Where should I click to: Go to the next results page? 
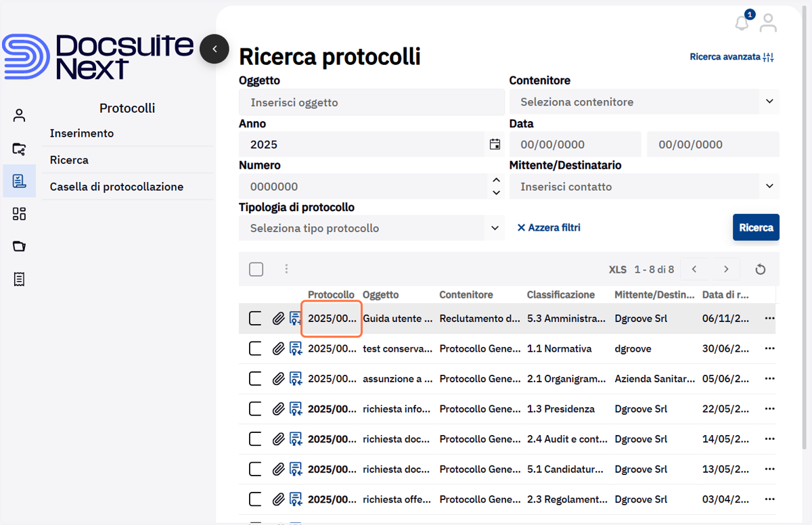(726, 269)
